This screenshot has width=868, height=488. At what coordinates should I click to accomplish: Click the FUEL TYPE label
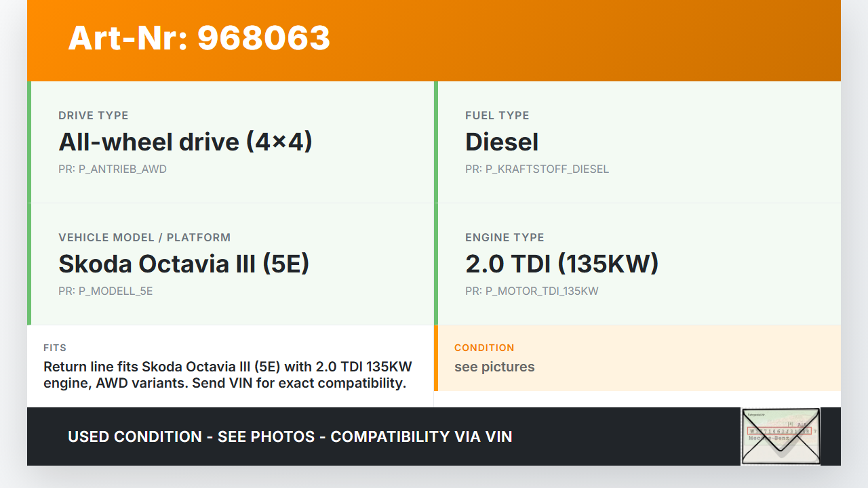click(497, 115)
